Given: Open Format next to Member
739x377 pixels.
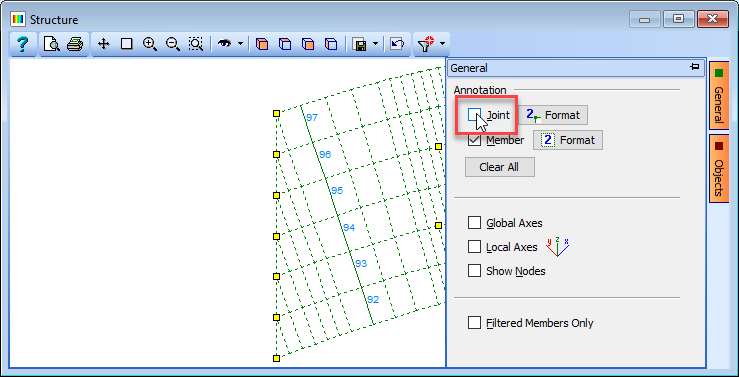Looking at the screenshot, I should (568, 140).
